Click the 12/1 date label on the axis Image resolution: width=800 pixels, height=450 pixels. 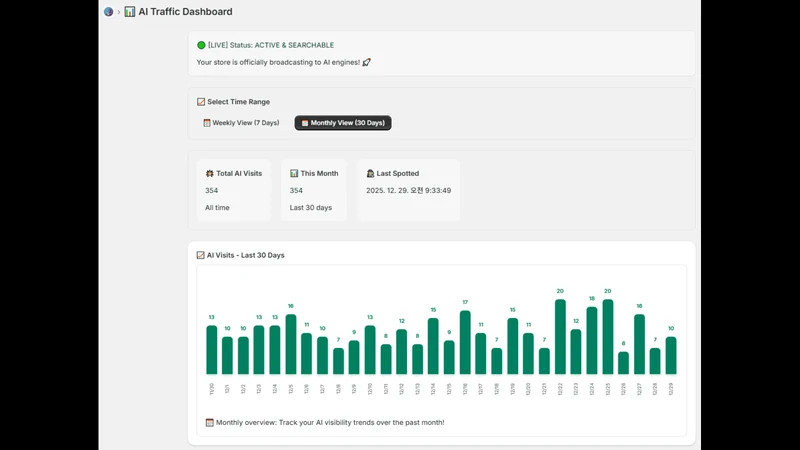pos(228,389)
